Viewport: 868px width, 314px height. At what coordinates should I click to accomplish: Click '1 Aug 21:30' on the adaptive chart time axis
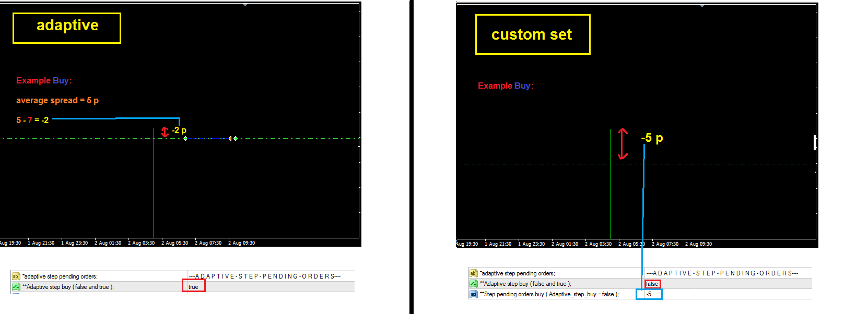click(41, 243)
